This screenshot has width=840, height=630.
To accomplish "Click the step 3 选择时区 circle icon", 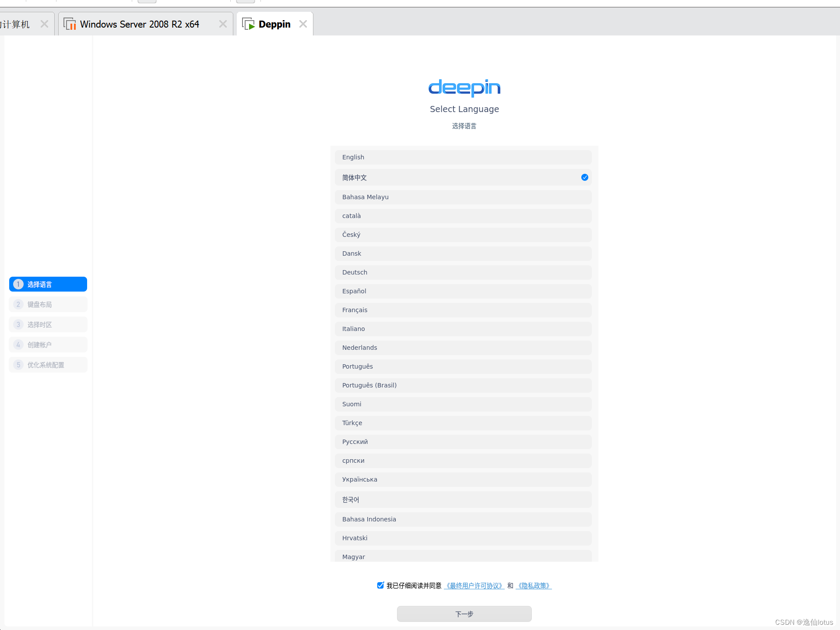I will [x=18, y=324].
